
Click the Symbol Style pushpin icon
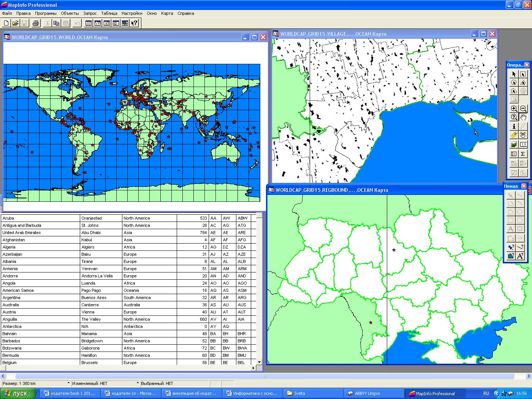point(511,247)
